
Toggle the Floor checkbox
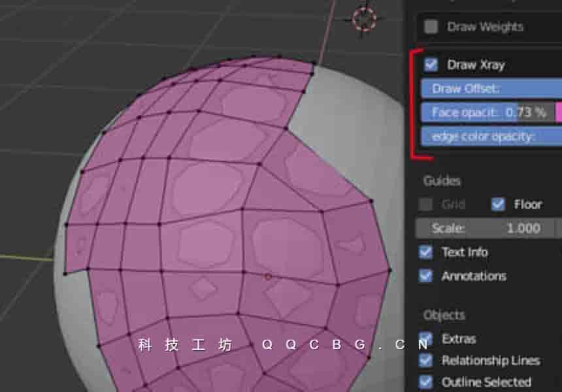pyautogui.click(x=498, y=204)
